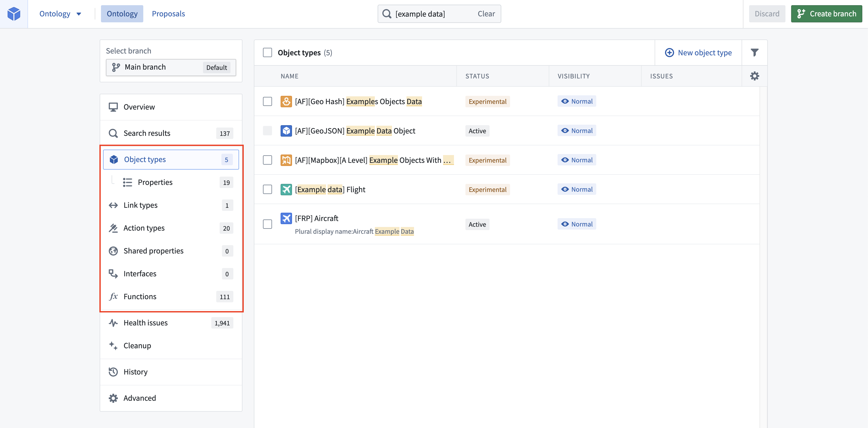The width and height of the screenshot is (868, 428).
Task: Open the Ontology dropdown arrow
Action: 79,14
